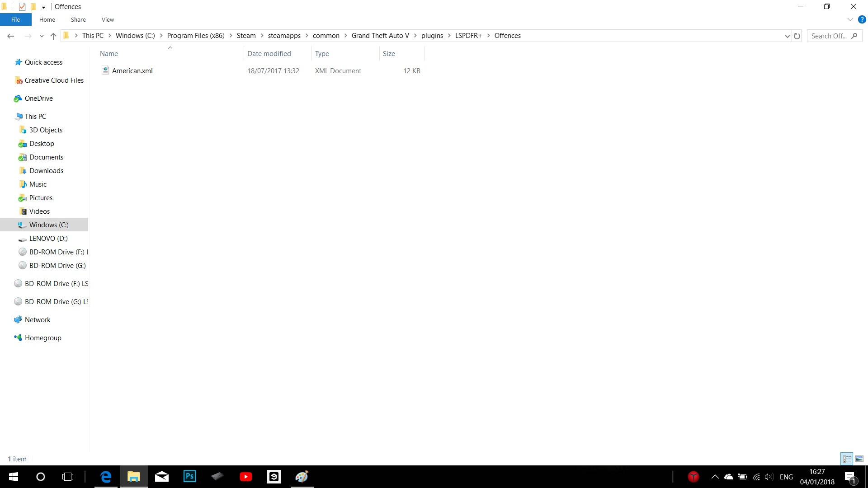
Task: Click the Back navigation arrow
Action: tap(11, 36)
